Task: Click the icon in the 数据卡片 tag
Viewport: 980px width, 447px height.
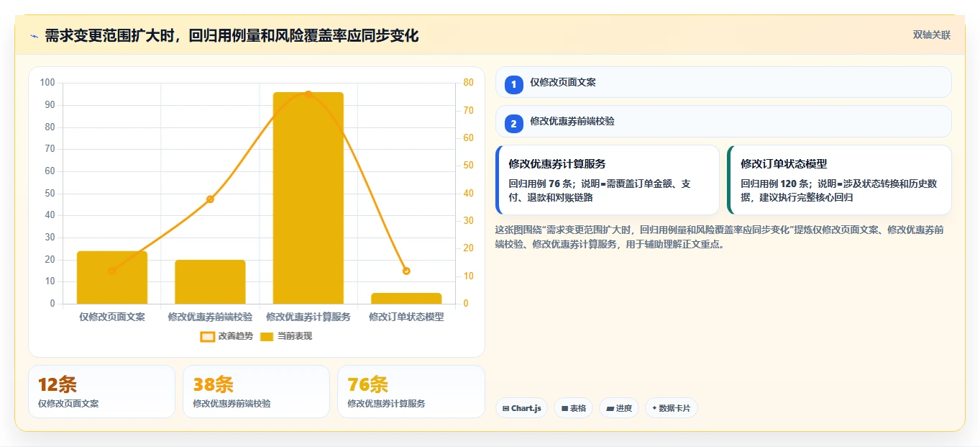Action: tap(654, 408)
